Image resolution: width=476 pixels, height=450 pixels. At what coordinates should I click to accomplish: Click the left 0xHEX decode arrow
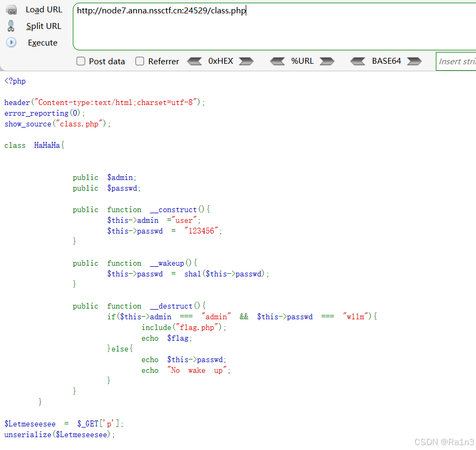194,61
